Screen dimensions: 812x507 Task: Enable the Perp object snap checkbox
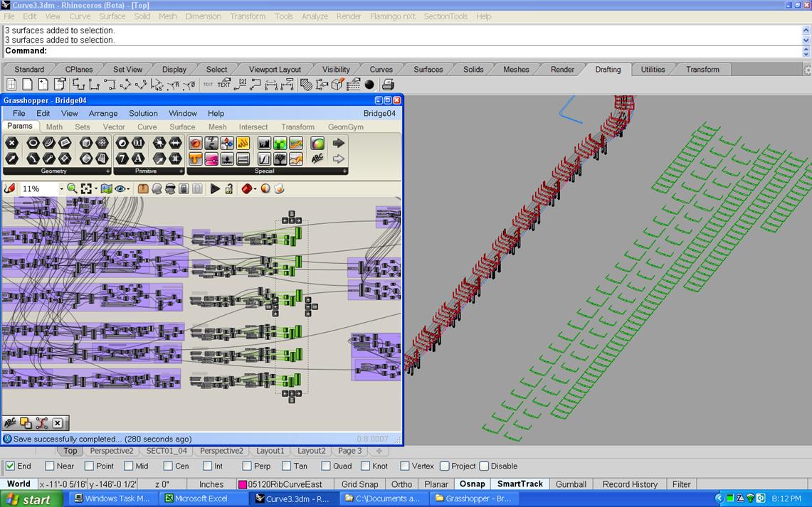247,466
